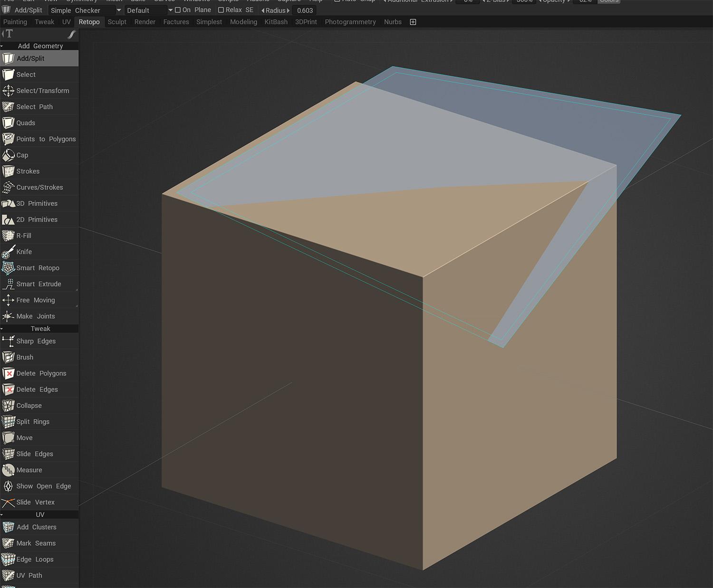Click the plus button after Nurbs
Viewport: 713px width, 588px height.
point(413,22)
